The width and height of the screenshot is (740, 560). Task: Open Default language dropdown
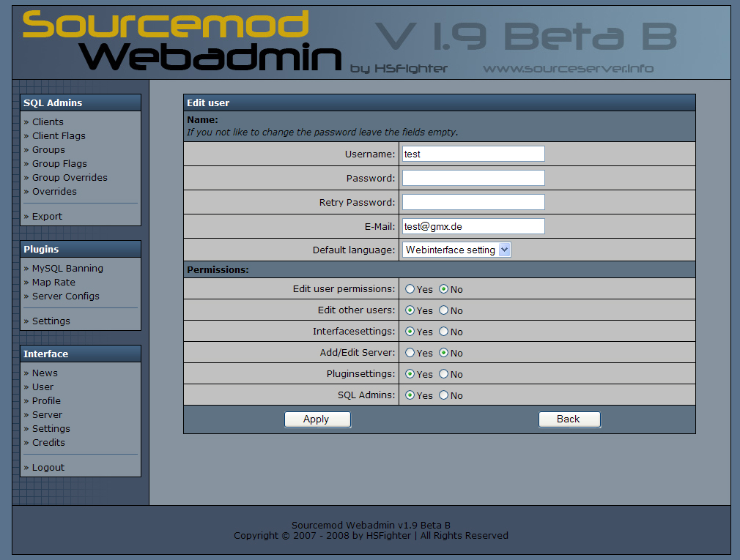tap(456, 250)
